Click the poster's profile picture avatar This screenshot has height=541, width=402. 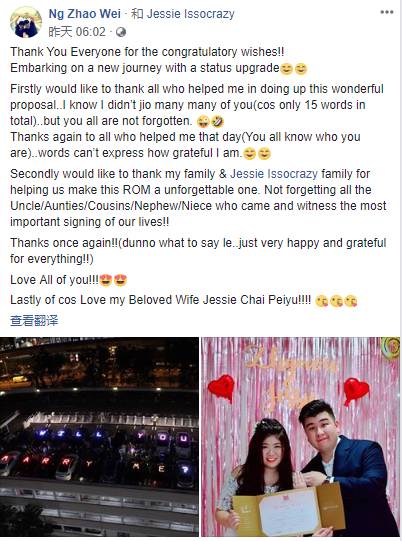26,22
